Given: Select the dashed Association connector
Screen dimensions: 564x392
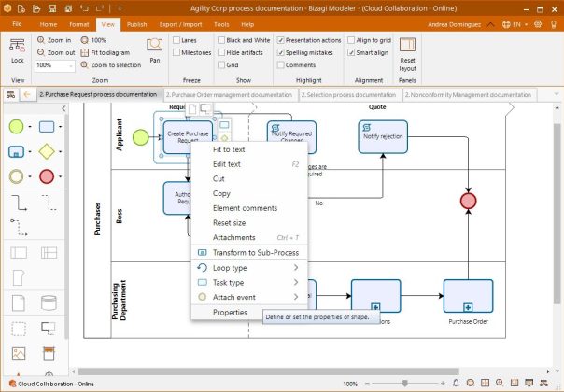Looking at the screenshot, I should tap(49, 203).
